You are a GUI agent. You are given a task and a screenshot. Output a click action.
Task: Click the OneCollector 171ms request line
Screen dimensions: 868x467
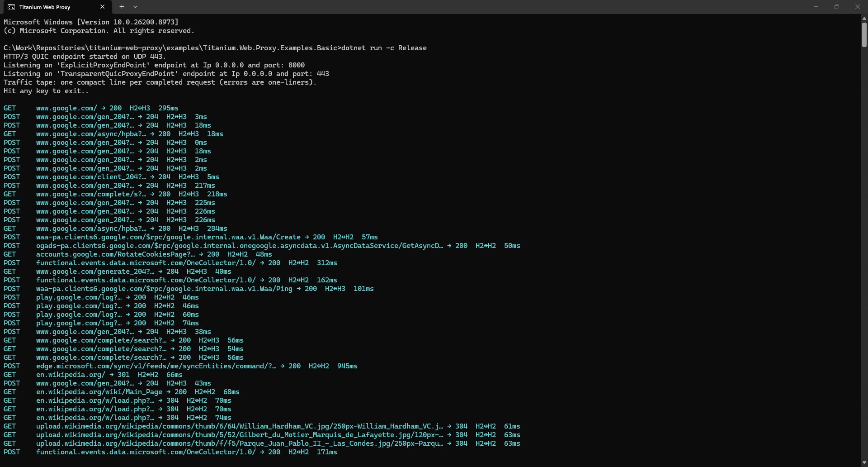[170, 452]
